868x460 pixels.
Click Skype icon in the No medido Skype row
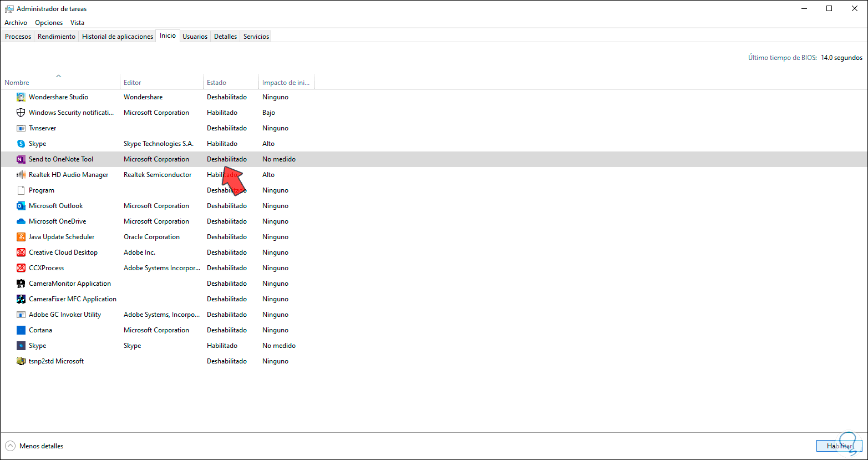[x=21, y=346]
